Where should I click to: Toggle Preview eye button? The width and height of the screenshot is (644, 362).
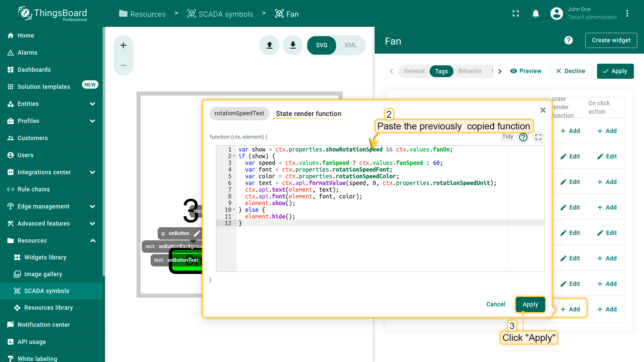point(526,71)
